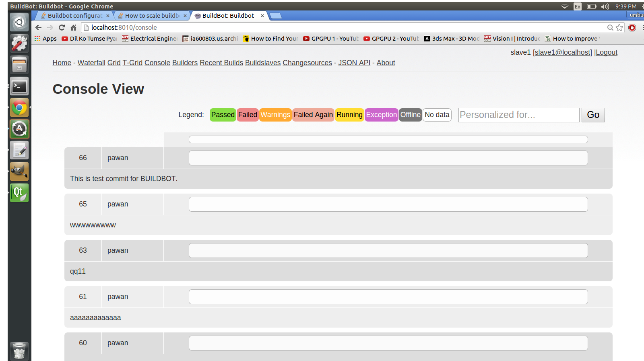Click the Go button
This screenshot has width=644, height=361.
coord(593,115)
